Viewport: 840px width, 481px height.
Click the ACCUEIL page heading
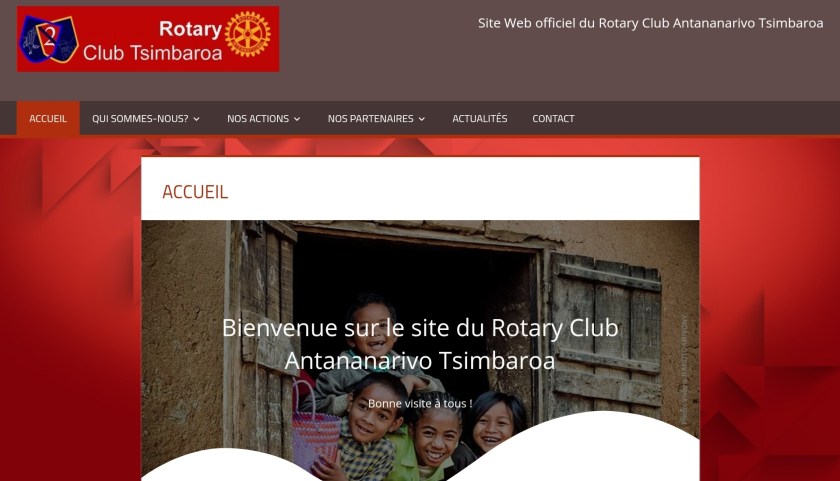pyautogui.click(x=195, y=192)
